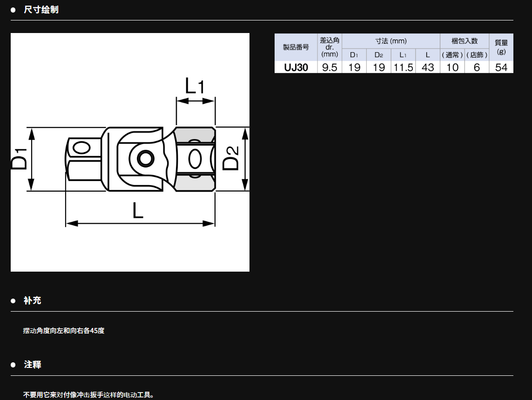
Task: Click the white bullet beside 注释 heading
Action: (x=13, y=365)
